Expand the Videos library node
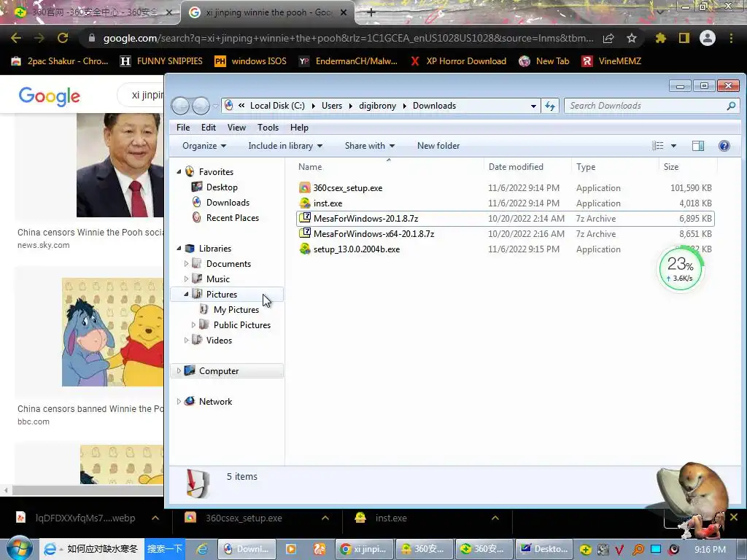This screenshot has width=747, height=560. click(x=186, y=340)
